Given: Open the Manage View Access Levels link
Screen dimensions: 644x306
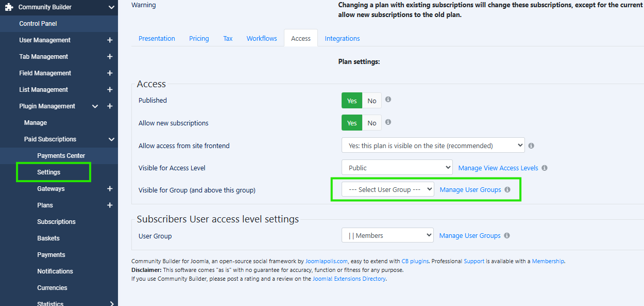Looking at the screenshot, I should point(498,168).
